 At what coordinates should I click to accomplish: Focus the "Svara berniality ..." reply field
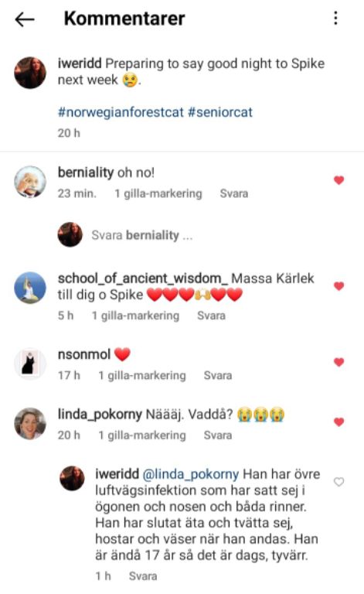pos(142,235)
